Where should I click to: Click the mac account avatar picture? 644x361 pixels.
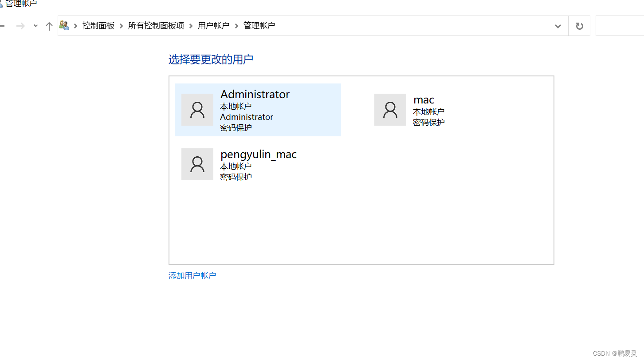click(390, 110)
